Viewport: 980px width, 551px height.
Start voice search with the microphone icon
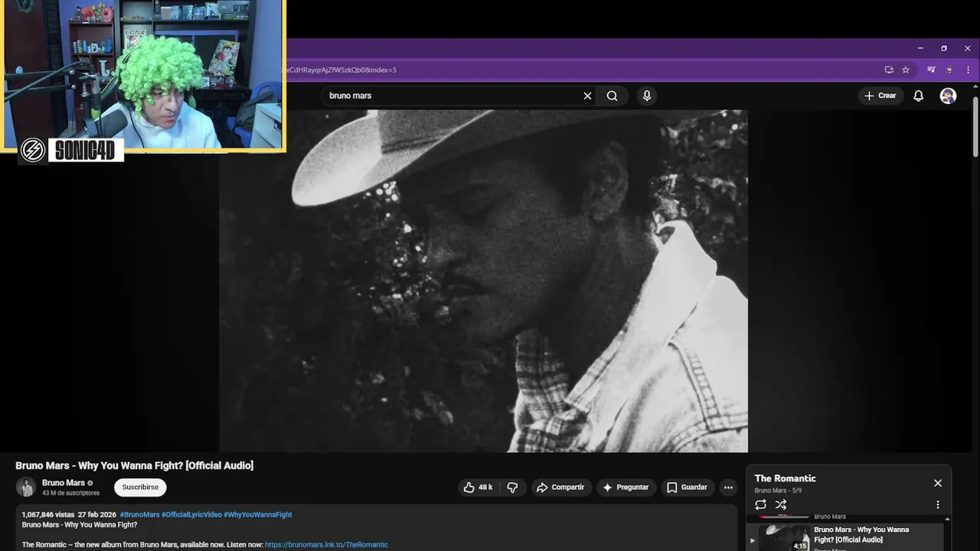pos(647,96)
